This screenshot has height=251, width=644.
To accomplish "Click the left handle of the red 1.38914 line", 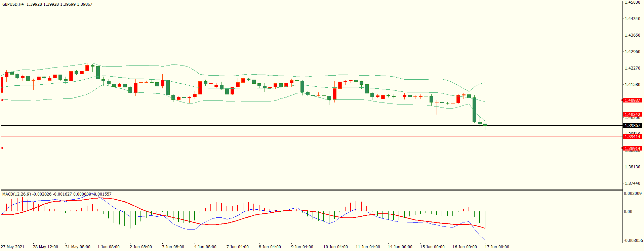I will click(2, 148).
